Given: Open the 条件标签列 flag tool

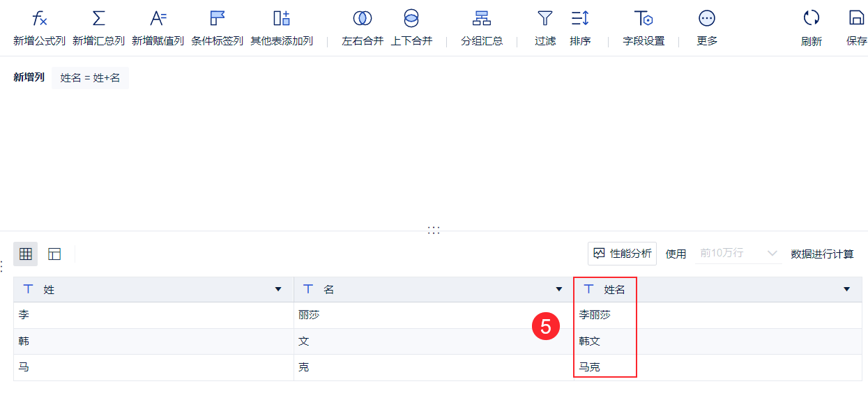Looking at the screenshot, I should (217, 19).
